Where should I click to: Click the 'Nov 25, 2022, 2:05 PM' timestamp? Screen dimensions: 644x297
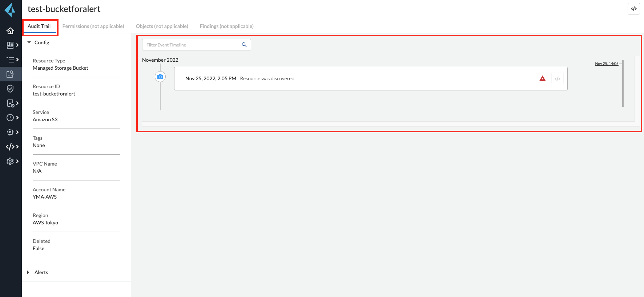211,78
